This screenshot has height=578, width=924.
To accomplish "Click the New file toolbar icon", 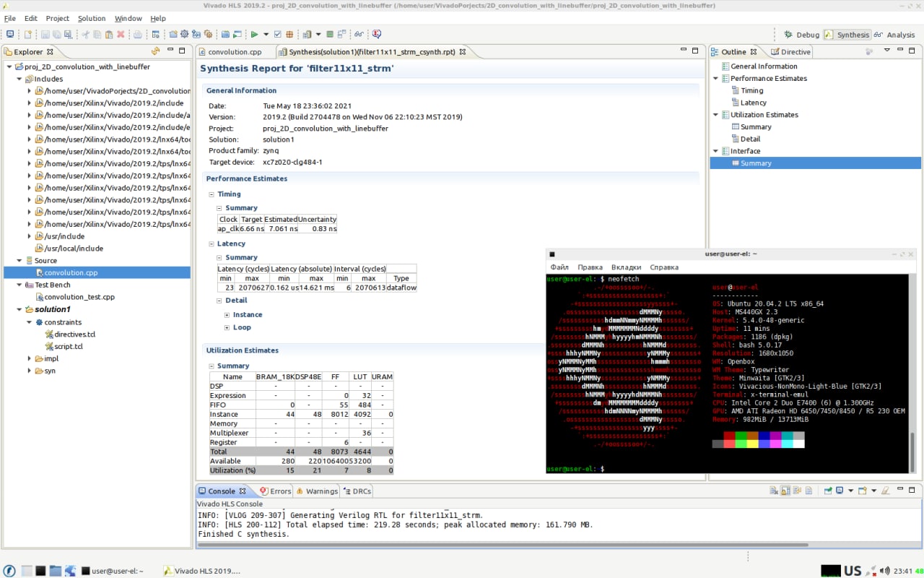I will [28, 34].
